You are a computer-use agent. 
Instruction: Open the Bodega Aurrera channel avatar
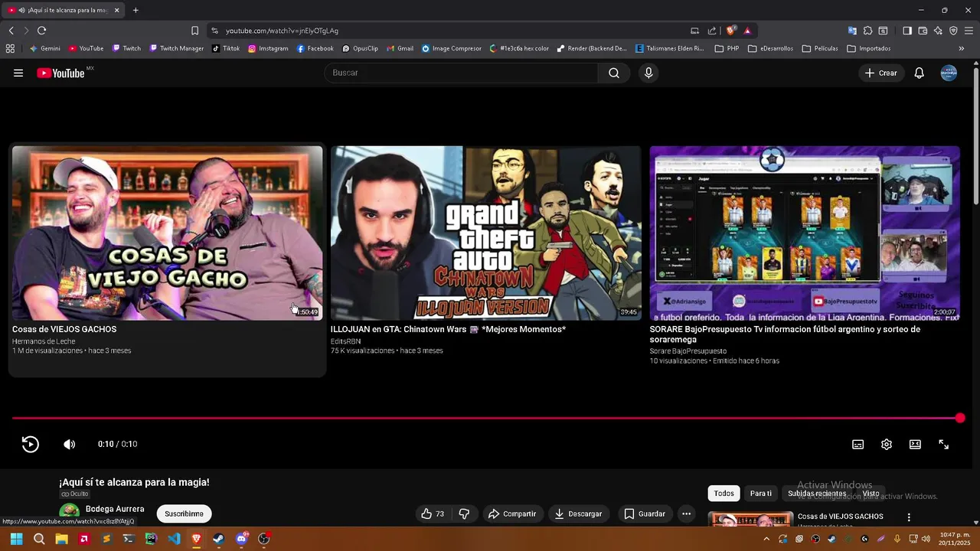pyautogui.click(x=70, y=510)
